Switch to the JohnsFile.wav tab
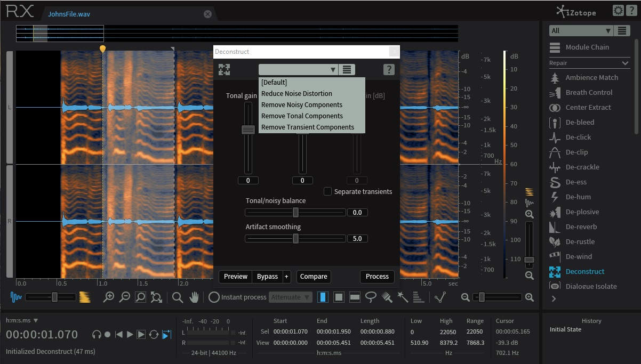The width and height of the screenshot is (641, 364). [x=69, y=14]
